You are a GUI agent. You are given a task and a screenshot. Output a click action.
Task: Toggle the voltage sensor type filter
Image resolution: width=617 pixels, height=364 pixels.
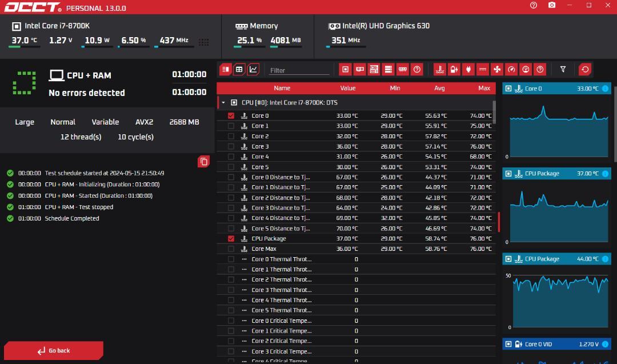[x=454, y=70]
